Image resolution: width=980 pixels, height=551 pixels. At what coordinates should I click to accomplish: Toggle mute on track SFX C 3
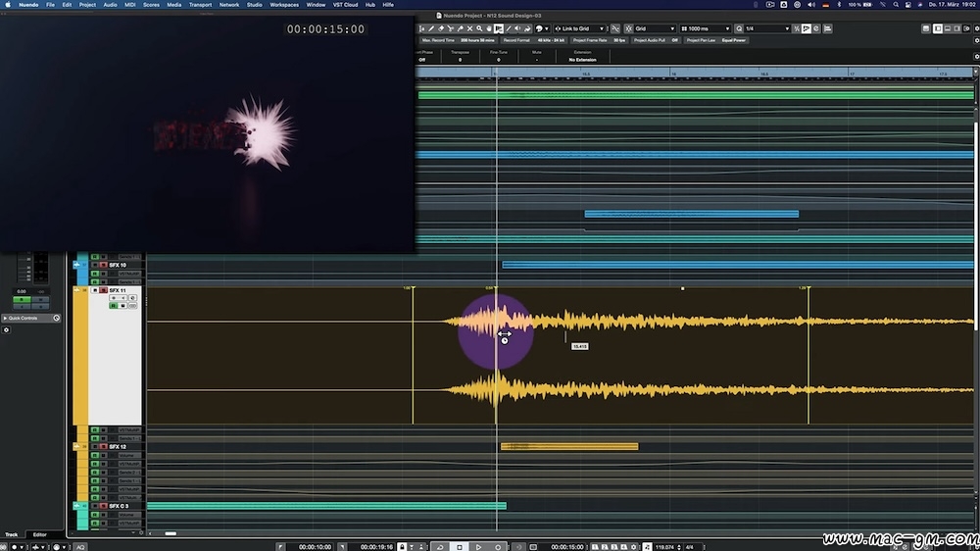(x=95, y=506)
